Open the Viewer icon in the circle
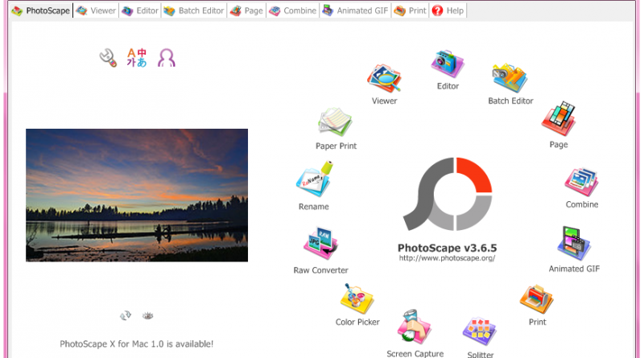 click(x=384, y=80)
